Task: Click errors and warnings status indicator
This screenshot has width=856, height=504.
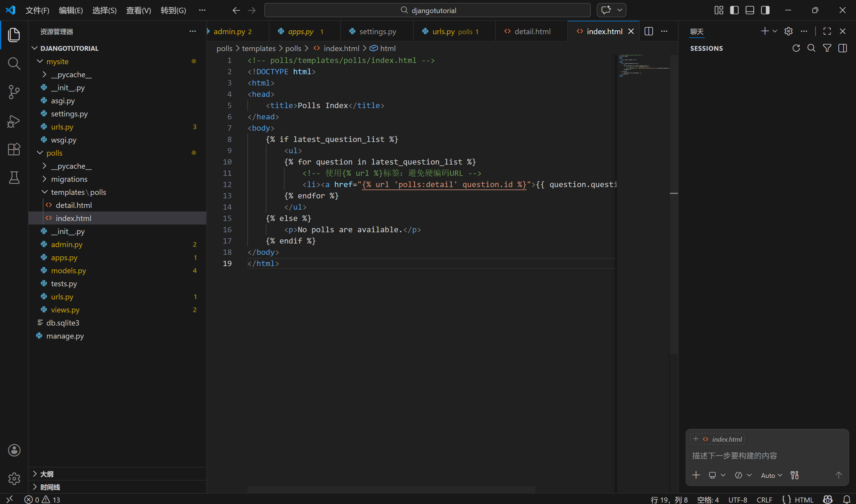Action: coord(42,500)
